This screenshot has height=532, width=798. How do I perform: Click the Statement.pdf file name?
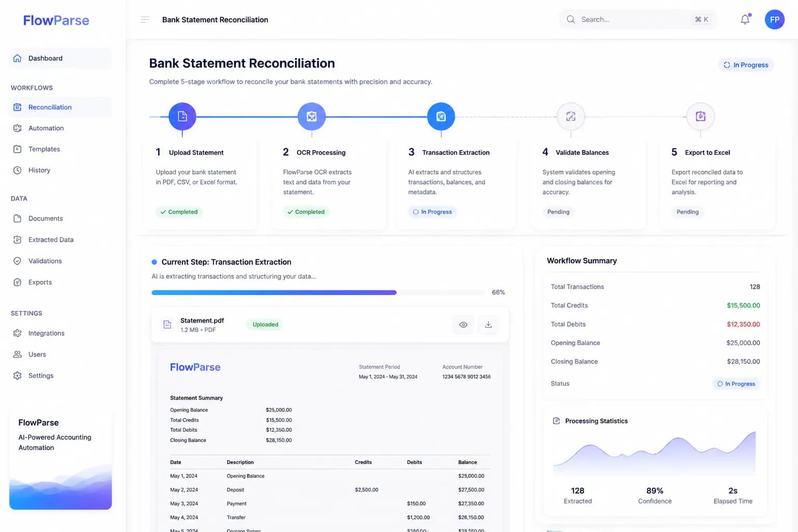(x=202, y=321)
